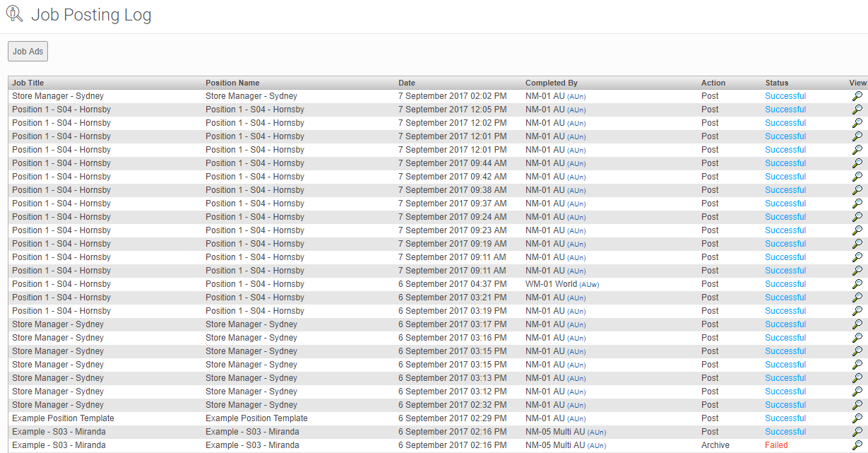View the 6 September 03:21 PM Hornsby post
Image resolution: width=868 pixels, height=453 pixels.
(x=857, y=298)
